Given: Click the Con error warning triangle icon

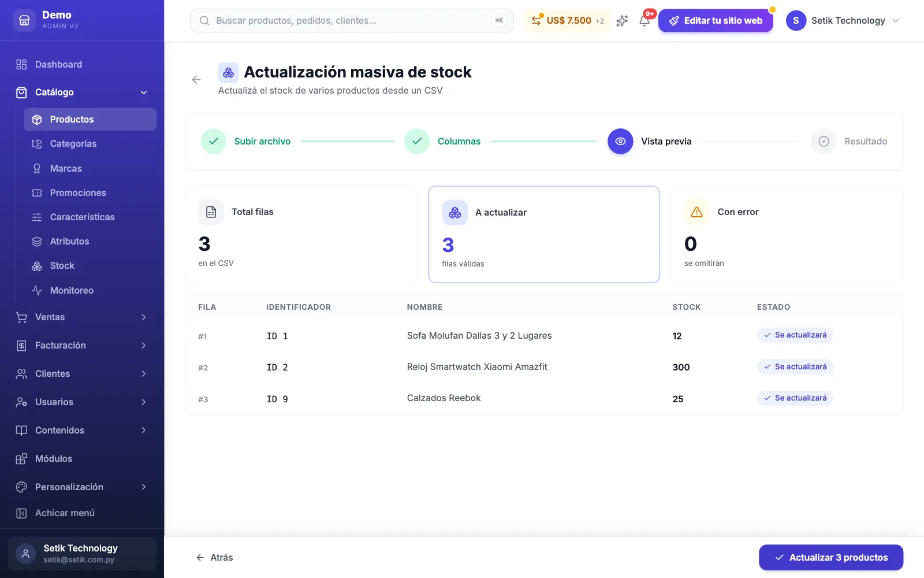Looking at the screenshot, I should click(697, 212).
